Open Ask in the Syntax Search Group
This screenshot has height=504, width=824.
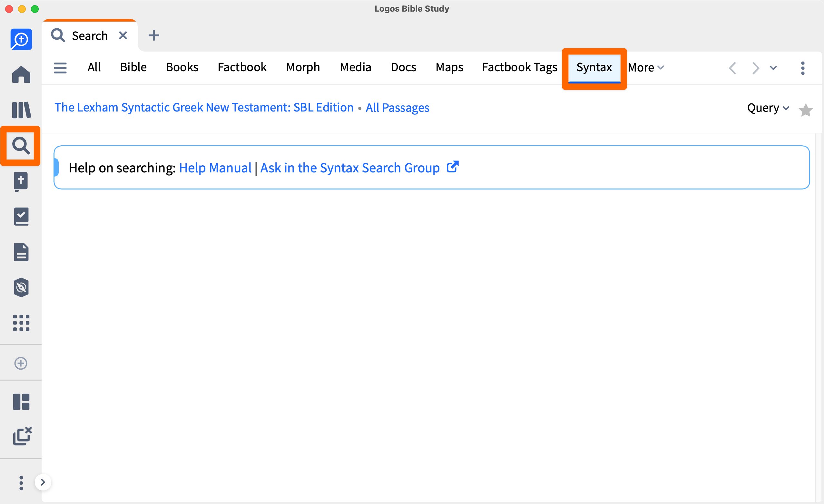[350, 168]
